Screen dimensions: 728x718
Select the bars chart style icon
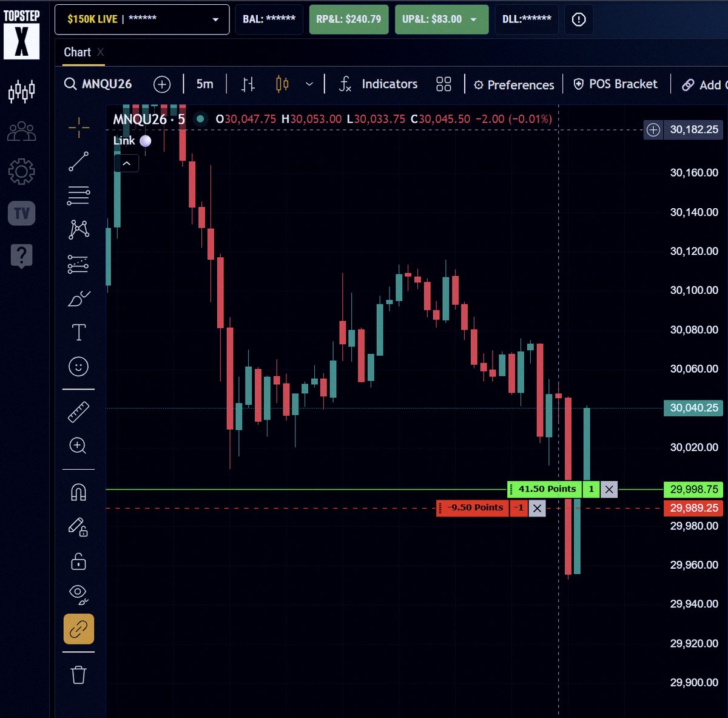(248, 84)
